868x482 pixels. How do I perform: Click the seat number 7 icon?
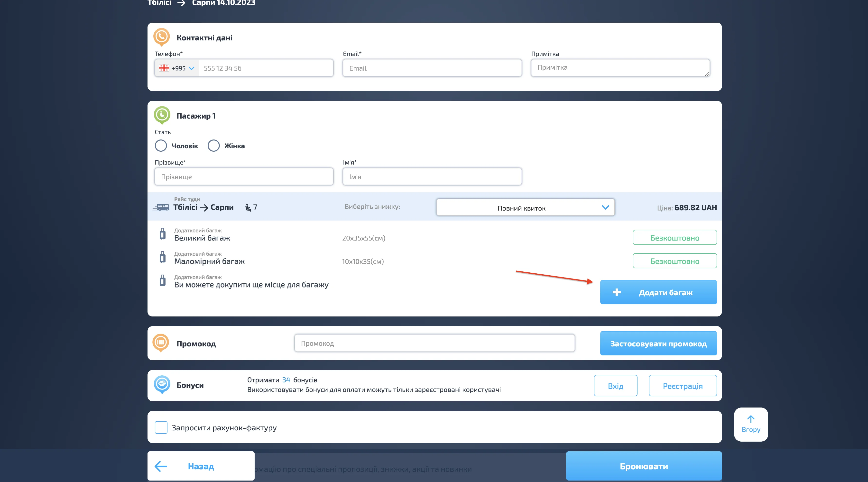point(248,207)
